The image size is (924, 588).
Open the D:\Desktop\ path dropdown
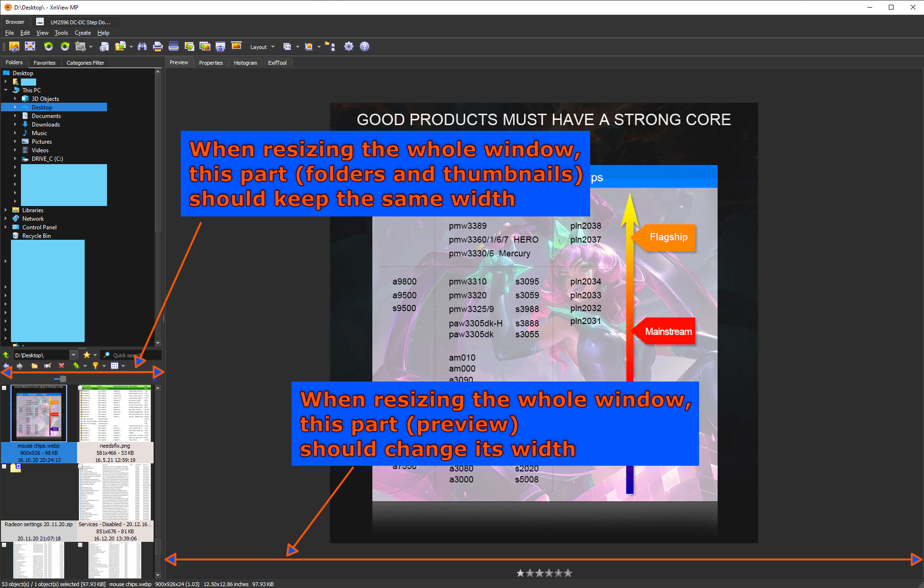coord(73,355)
